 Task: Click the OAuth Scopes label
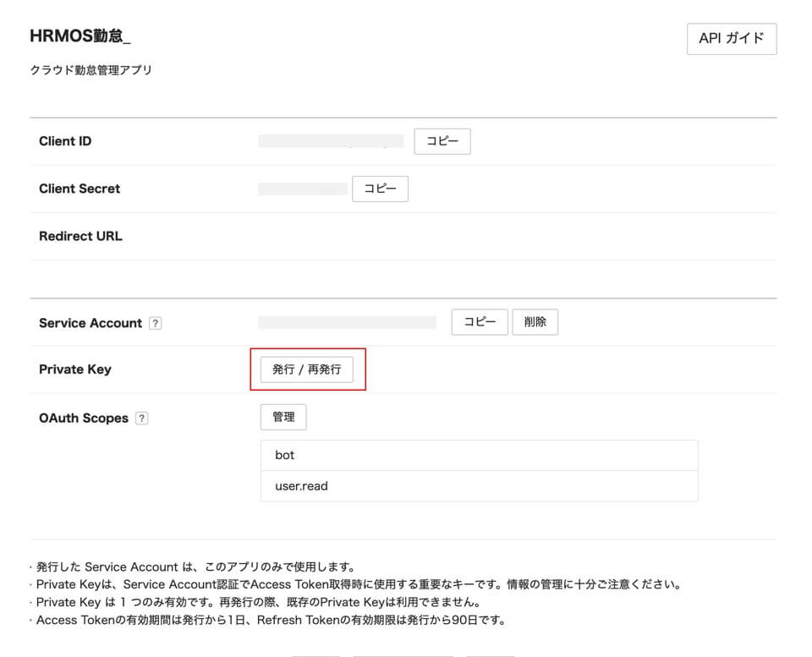84,419
